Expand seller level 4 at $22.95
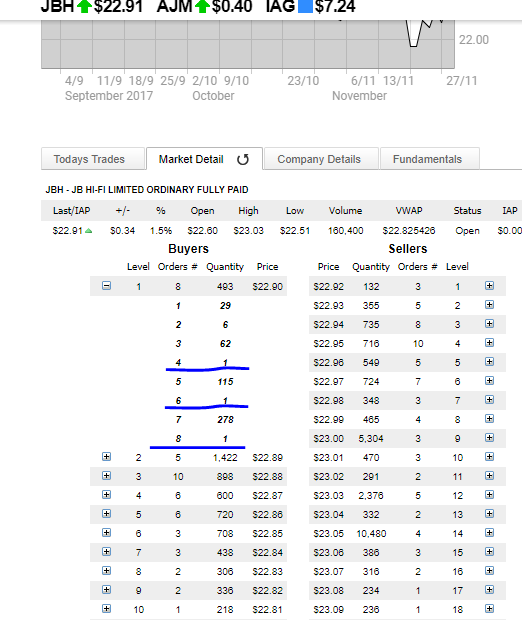Image resolution: width=522 pixels, height=620 pixels. [x=490, y=342]
